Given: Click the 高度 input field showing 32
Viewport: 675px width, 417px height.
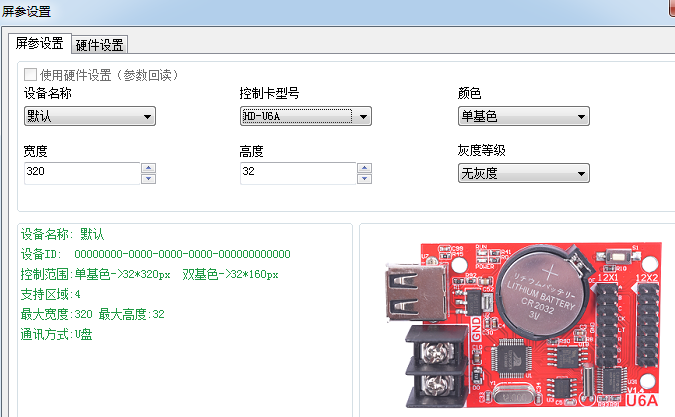Looking at the screenshot, I should click(296, 173).
